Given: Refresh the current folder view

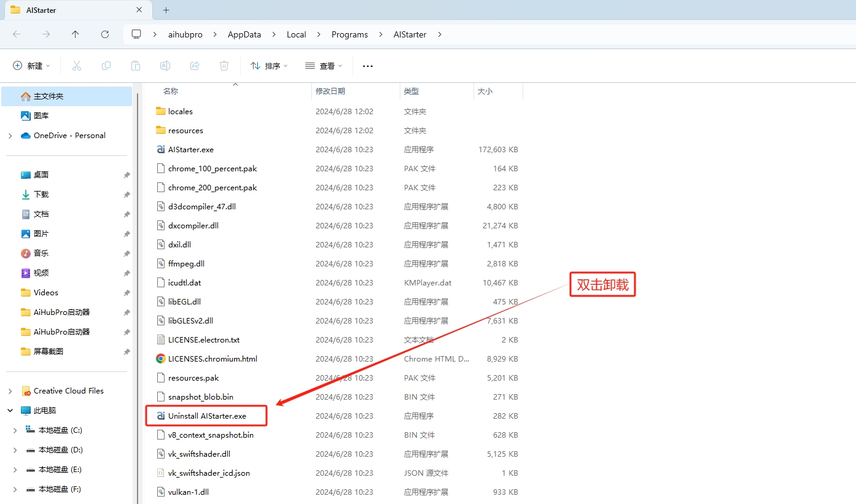Looking at the screenshot, I should (105, 34).
